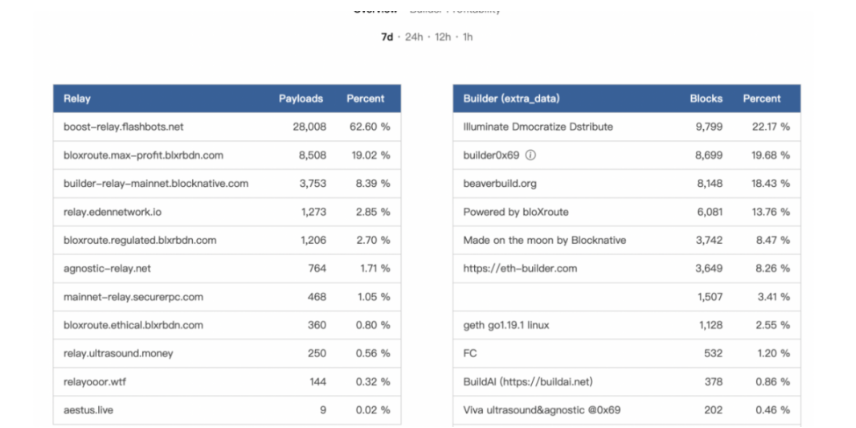The image size is (856, 428).
Task: Select the relay.edennetwork.io row
Action: tap(227, 212)
